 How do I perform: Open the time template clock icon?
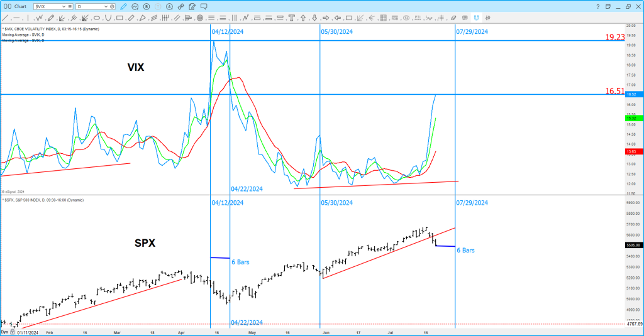[x=112, y=6]
